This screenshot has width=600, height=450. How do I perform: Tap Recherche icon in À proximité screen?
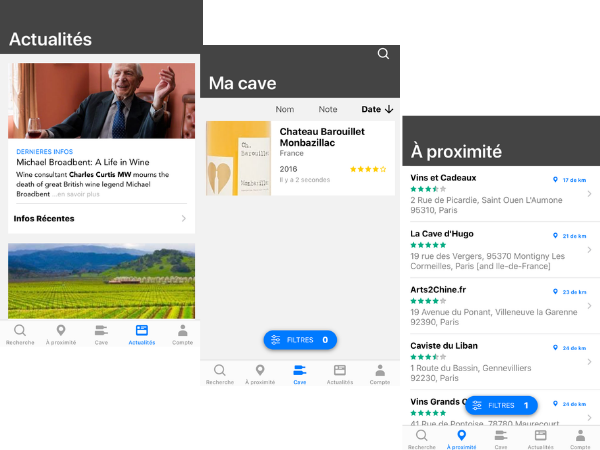click(422, 435)
